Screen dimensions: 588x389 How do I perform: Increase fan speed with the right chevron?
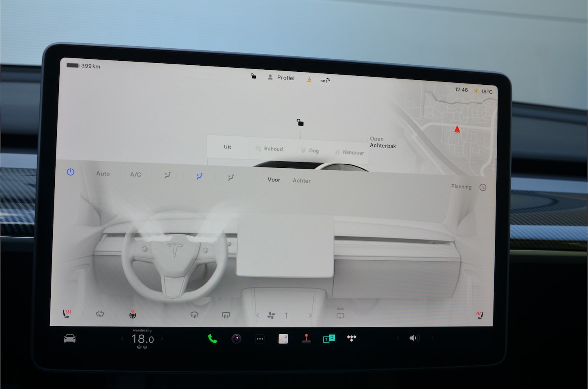tap(310, 316)
